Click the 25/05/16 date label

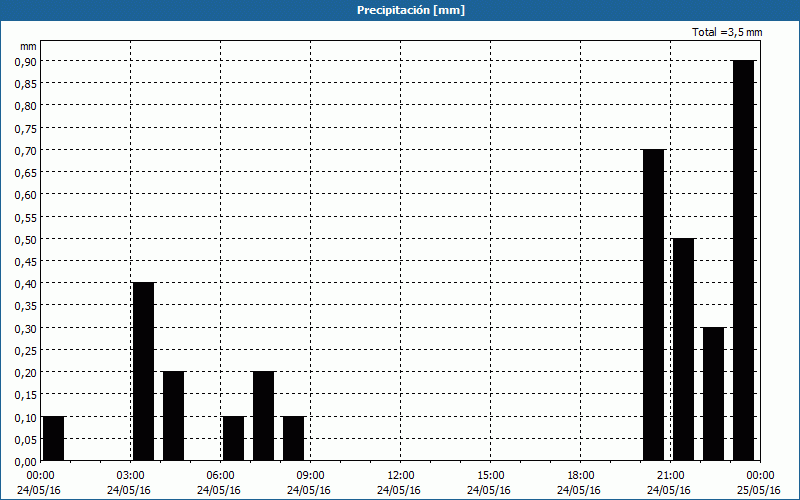click(759, 490)
